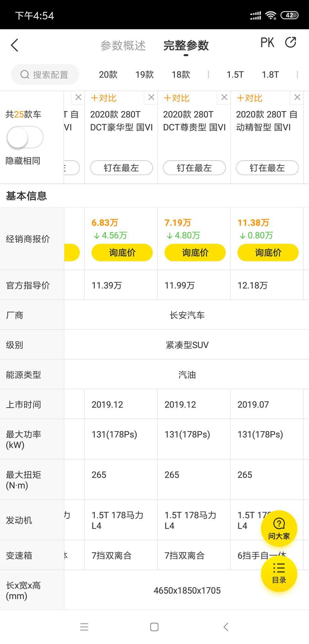The image size is (309, 644).
Task: Tap the 长x宽x高(mm) row label
Action: coord(23,590)
